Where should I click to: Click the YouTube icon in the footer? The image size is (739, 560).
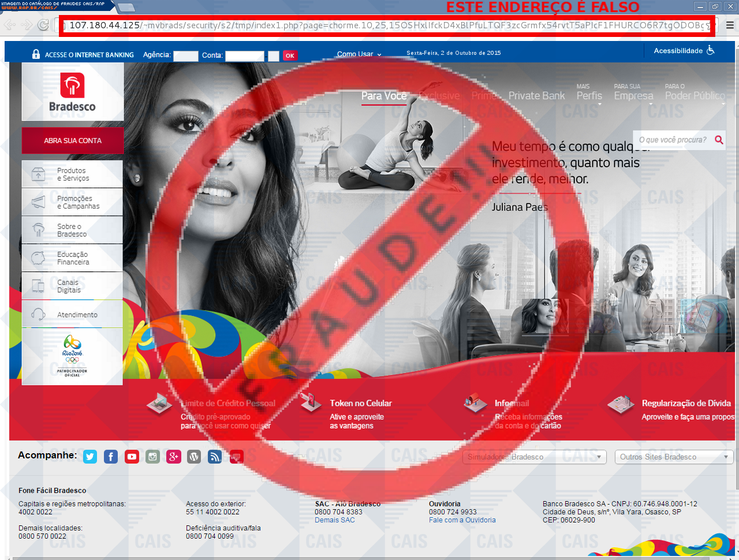point(132,457)
